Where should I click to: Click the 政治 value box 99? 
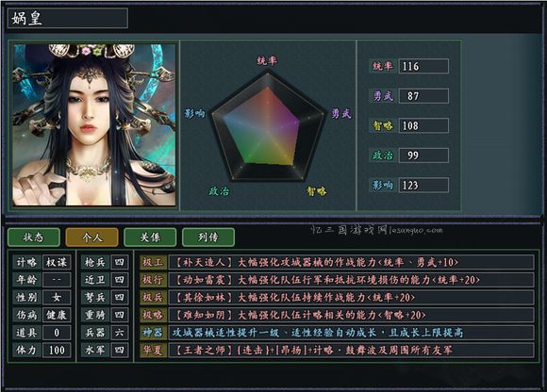coord(423,155)
